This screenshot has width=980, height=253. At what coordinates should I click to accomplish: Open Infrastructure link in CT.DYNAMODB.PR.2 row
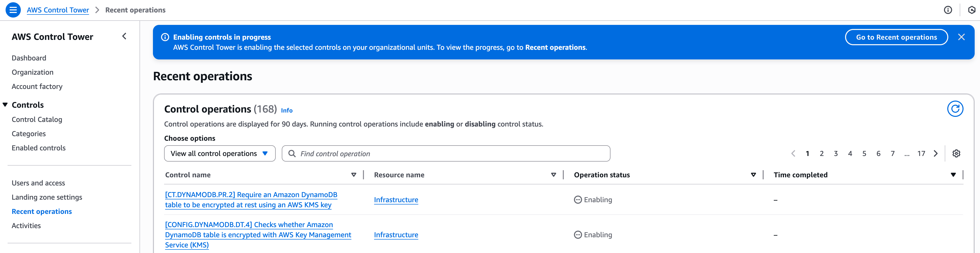coord(396,200)
